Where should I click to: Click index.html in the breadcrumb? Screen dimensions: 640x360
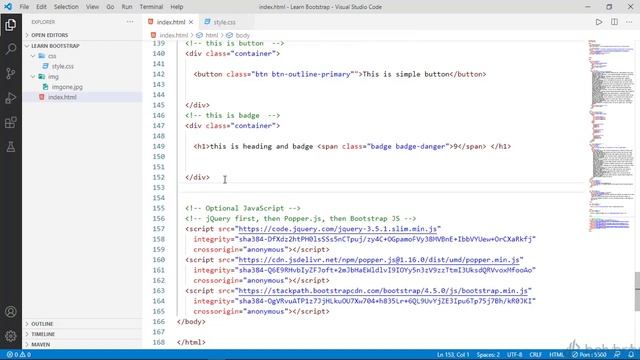pos(173,36)
